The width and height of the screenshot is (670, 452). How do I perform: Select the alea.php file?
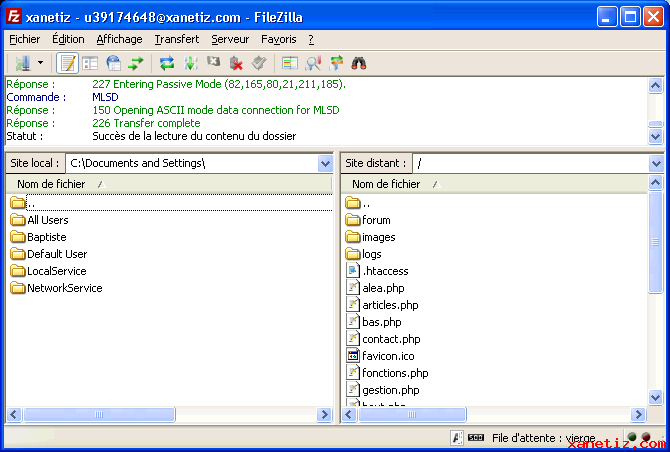pos(375,288)
